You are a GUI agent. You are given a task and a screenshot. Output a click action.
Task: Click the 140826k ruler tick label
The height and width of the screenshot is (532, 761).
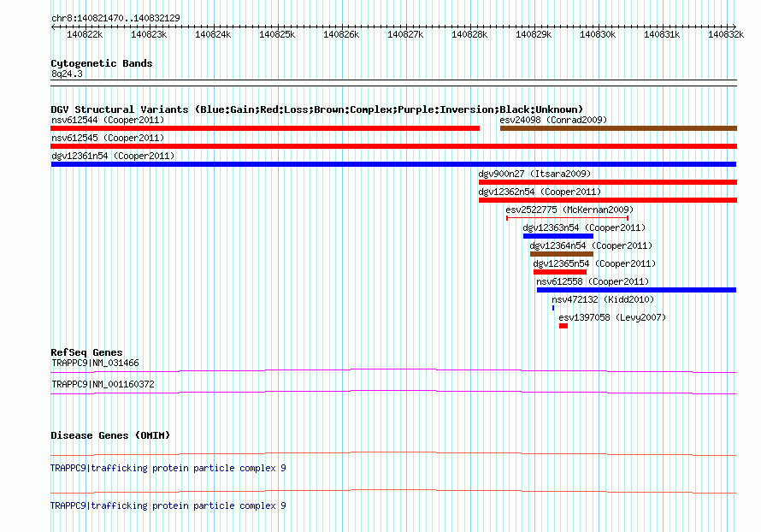[341, 34]
